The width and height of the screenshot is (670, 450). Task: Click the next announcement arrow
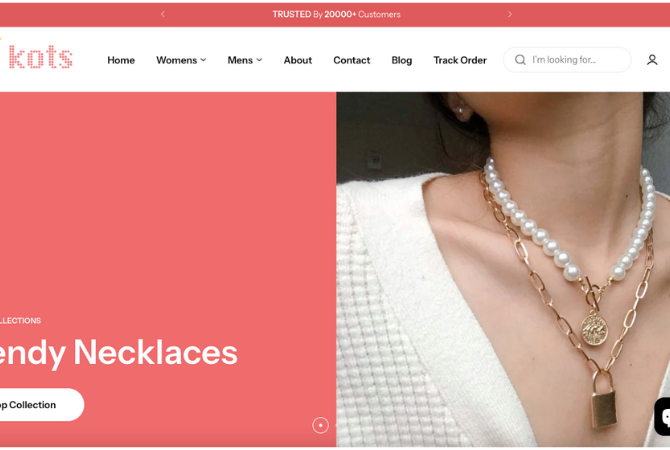pyautogui.click(x=510, y=14)
